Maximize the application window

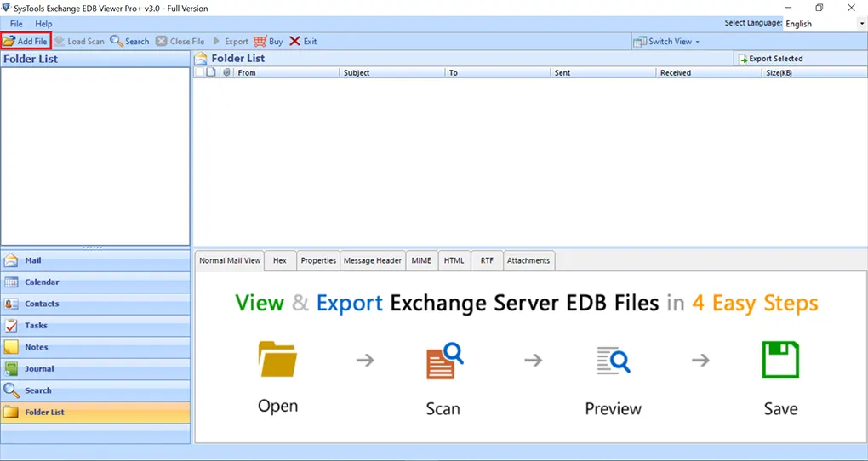[x=819, y=8]
